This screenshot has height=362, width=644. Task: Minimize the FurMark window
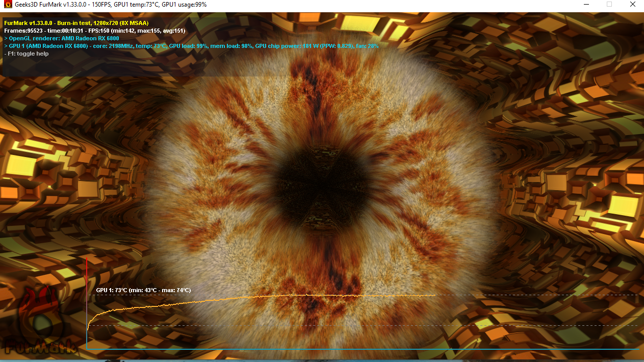(x=586, y=4)
